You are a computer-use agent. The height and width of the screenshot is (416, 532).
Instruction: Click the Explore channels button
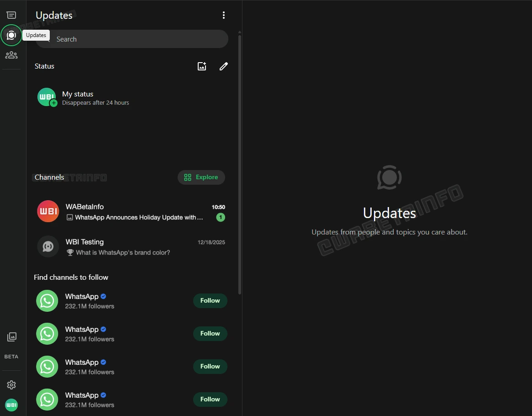201,177
